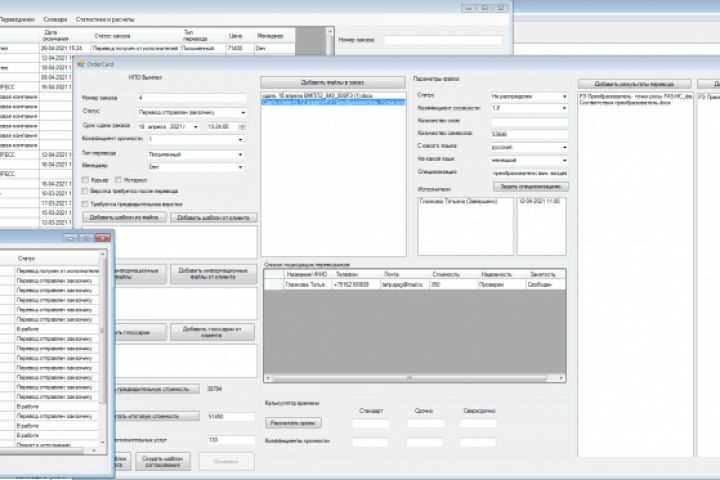Open the order deadline date picker dropdown
The image size is (720, 480).
196,126
